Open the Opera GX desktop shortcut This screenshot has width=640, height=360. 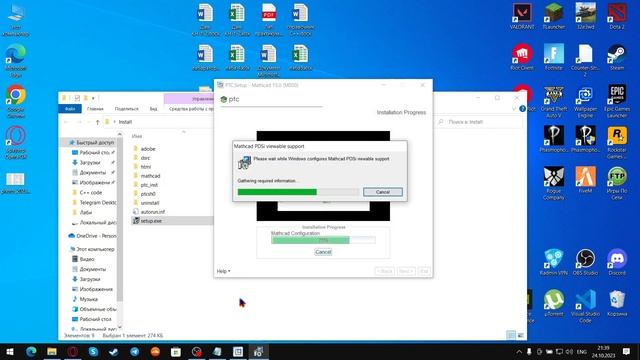16,142
